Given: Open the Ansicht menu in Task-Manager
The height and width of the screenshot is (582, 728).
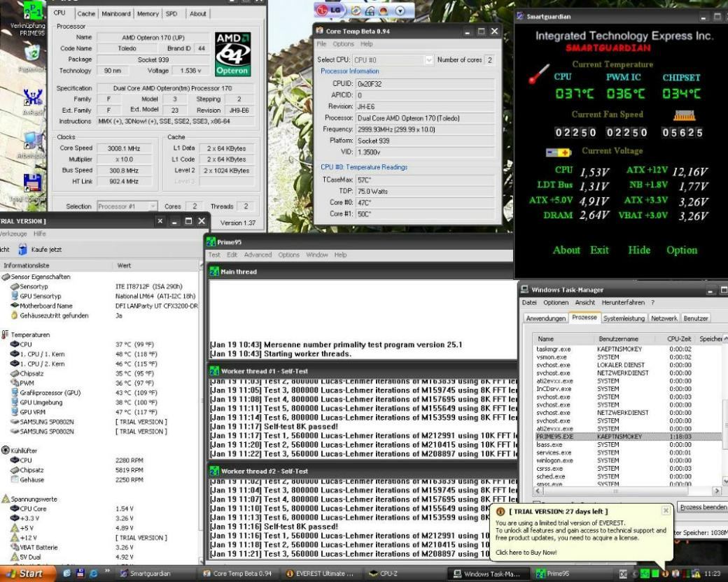Looking at the screenshot, I should (x=585, y=303).
